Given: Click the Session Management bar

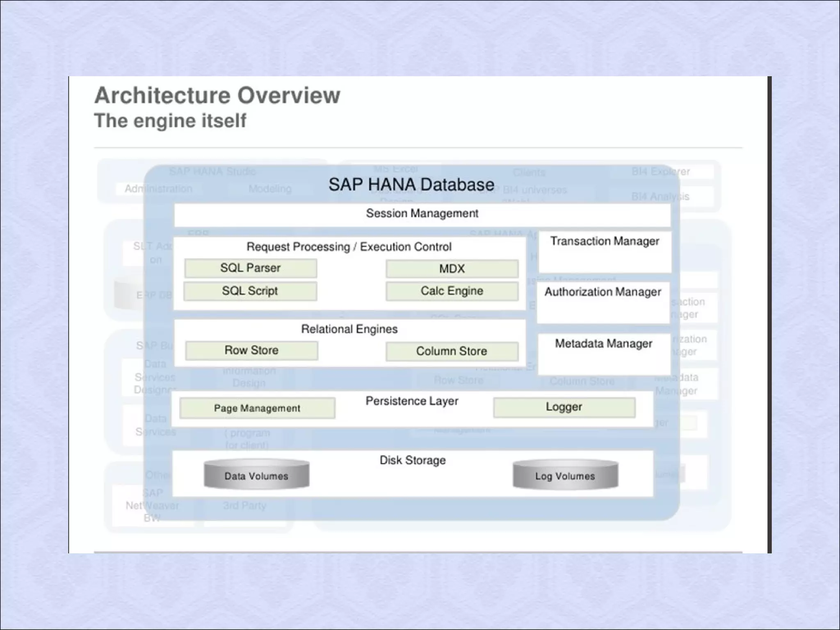Looking at the screenshot, I should 422,214.
